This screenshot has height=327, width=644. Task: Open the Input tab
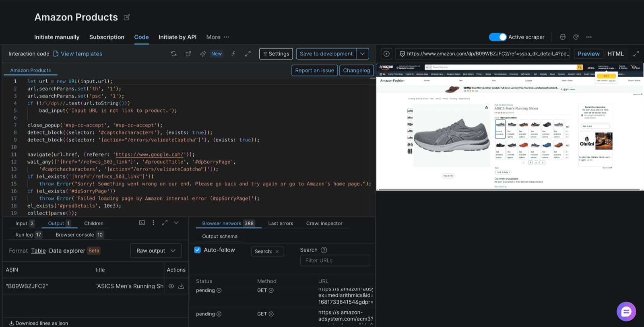click(x=25, y=223)
